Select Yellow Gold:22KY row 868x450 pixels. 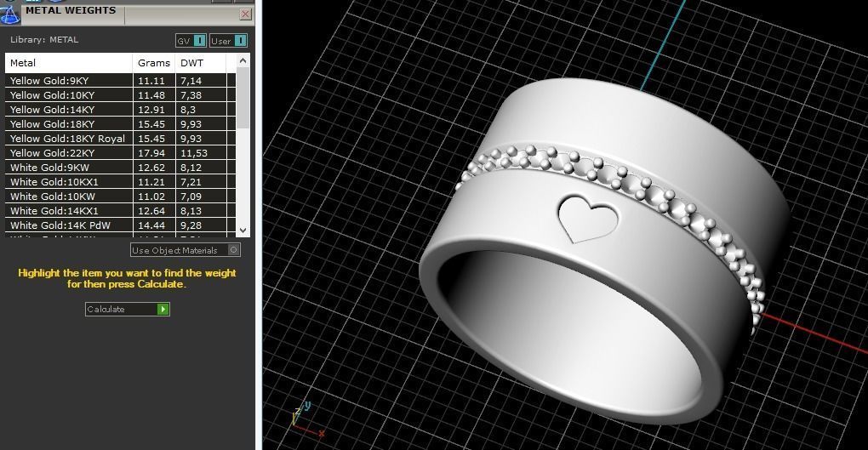(x=120, y=153)
